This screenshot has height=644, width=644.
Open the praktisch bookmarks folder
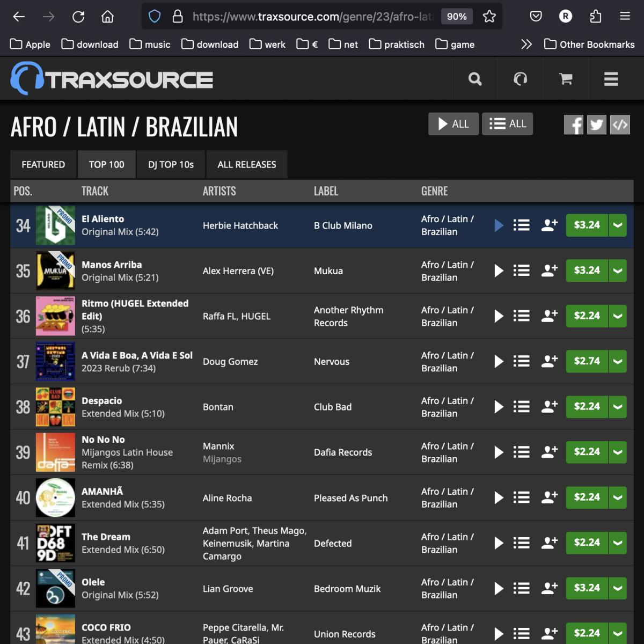click(397, 44)
